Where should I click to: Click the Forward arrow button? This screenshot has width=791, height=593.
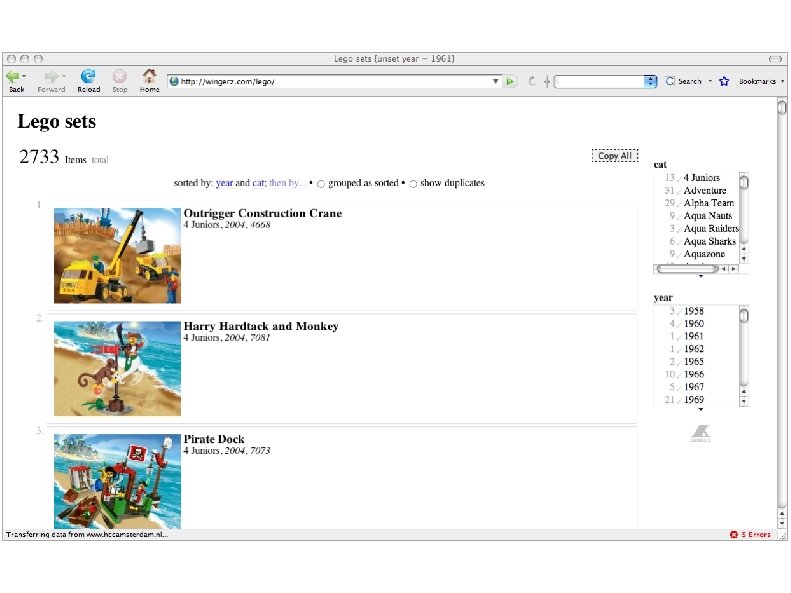tap(50, 76)
